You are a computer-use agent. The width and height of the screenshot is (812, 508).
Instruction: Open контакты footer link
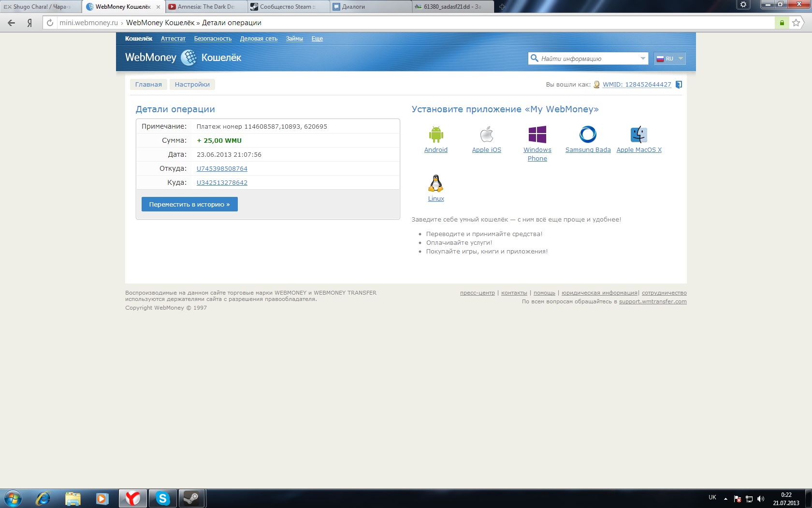tap(514, 293)
